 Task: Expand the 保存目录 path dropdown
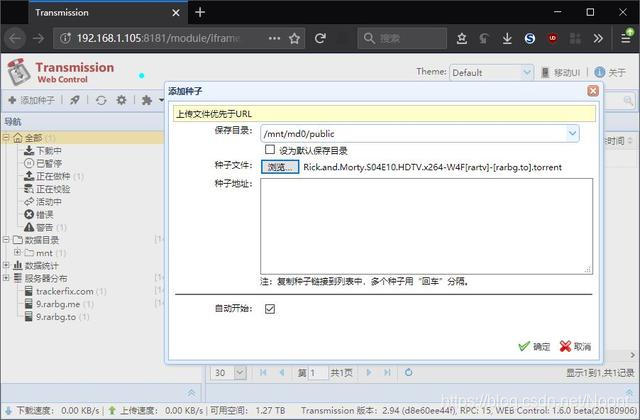[x=572, y=133]
